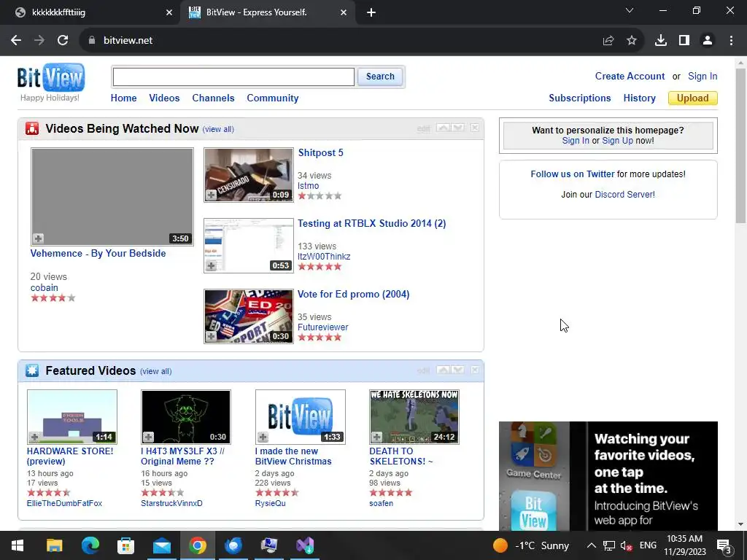Reload the page with refresh icon
The image size is (747, 560).
63,41
